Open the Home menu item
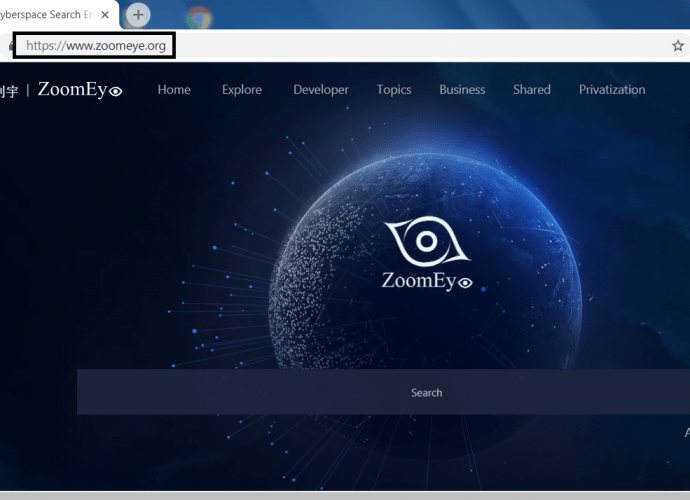The width and height of the screenshot is (690, 500). point(174,90)
